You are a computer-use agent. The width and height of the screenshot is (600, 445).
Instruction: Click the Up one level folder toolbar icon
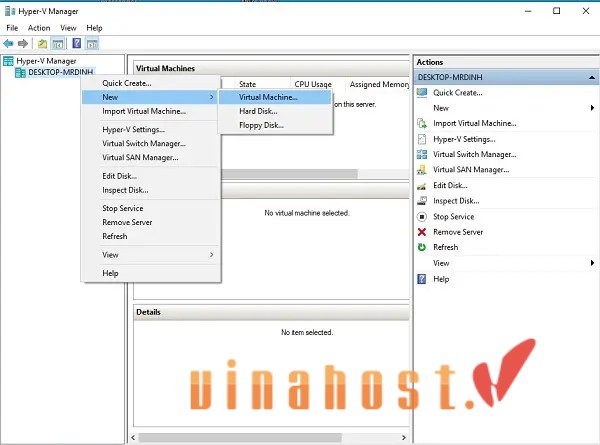[42, 44]
